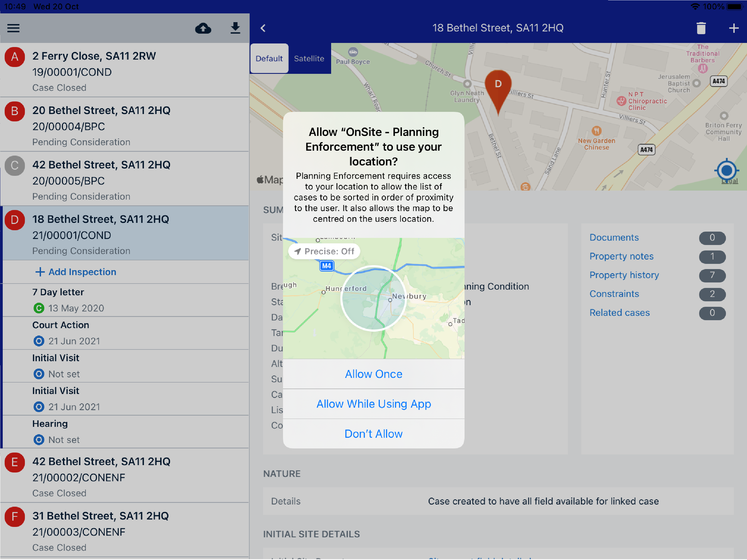Tap the Details nature text row
Screen dimensions: 747x560
coord(498,501)
